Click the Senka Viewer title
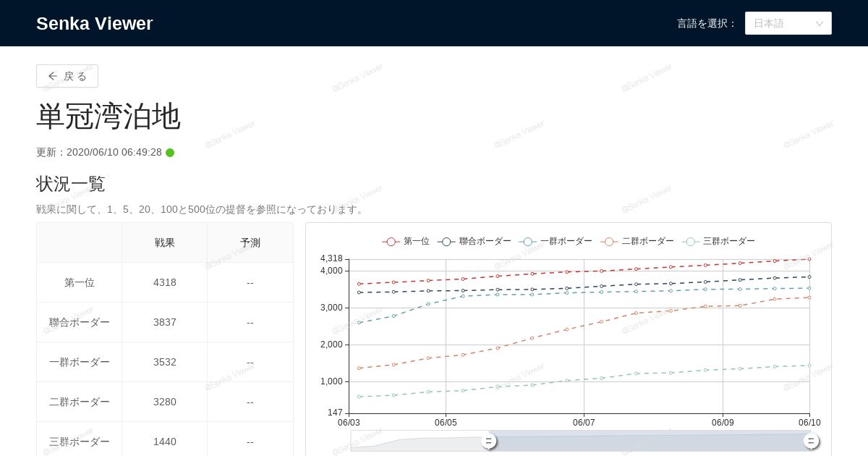The height and width of the screenshot is (456, 868). [95, 23]
